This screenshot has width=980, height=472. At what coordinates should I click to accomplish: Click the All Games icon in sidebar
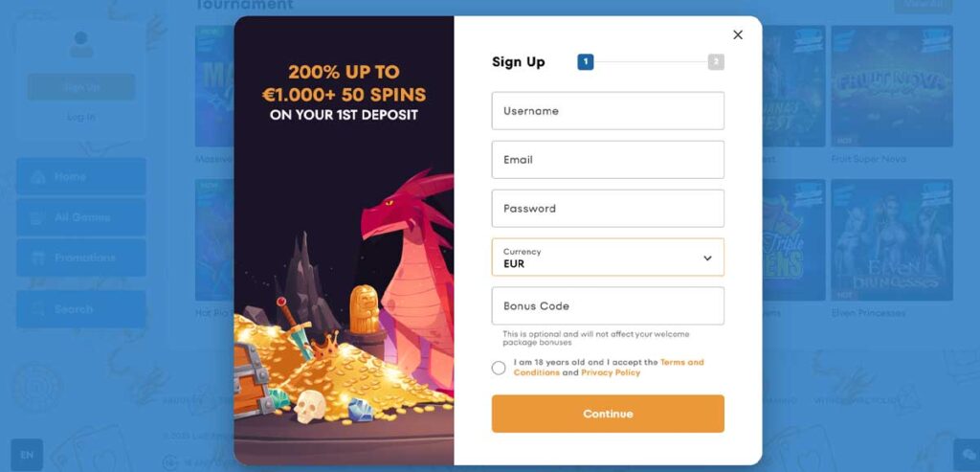pos(37,217)
